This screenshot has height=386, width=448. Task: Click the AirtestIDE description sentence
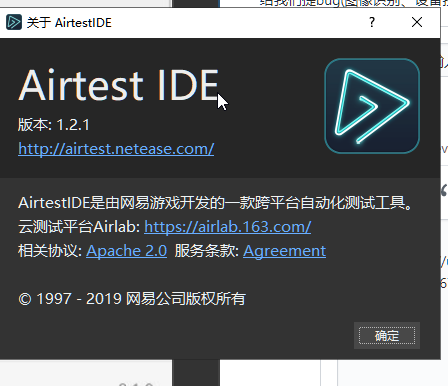point(215,203)
